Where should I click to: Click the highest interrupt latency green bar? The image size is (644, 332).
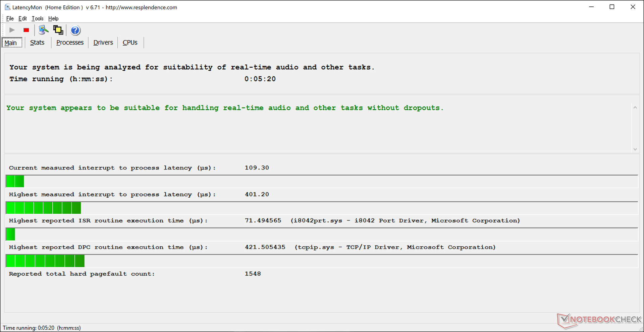43,208
